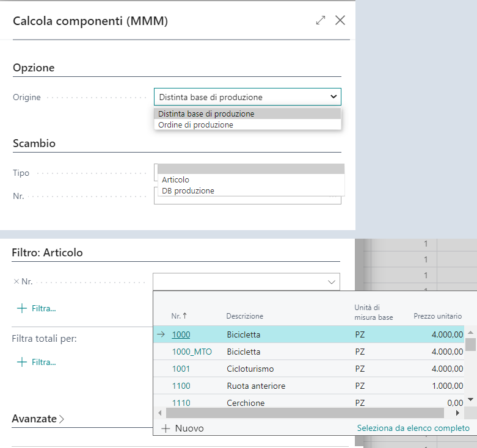Sort by the Nr. column header
477x448 pixels.
[x=179, y=316]
